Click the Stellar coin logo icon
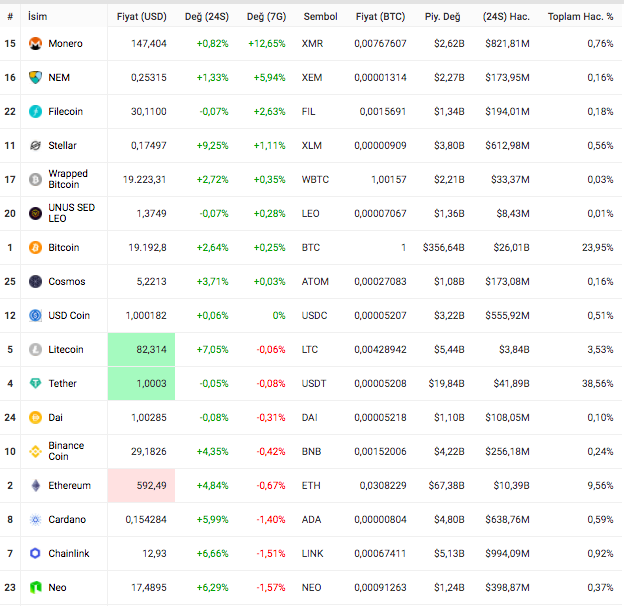The width and height of the screenshot is (624, 606). point(35,145)
